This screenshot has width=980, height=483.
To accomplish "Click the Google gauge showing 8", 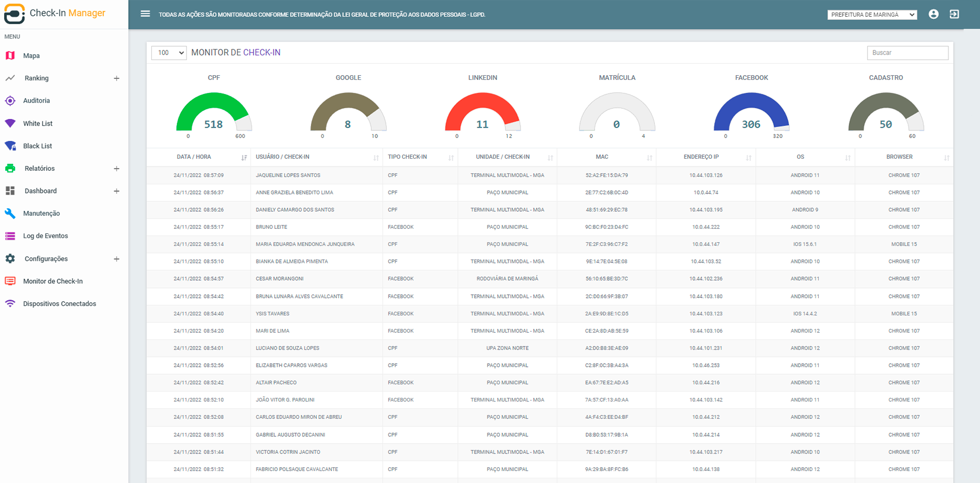I will [x=348, y=111].
